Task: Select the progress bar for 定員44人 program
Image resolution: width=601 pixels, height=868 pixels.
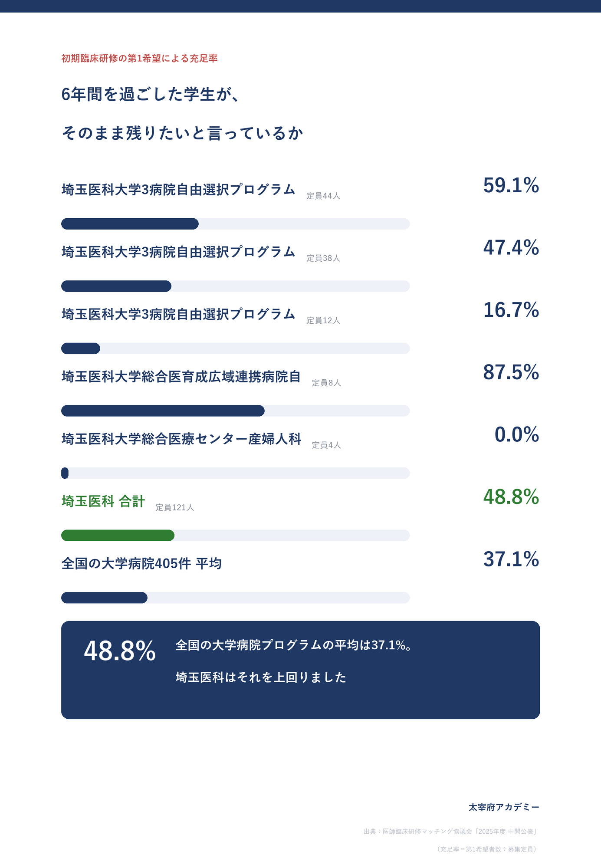Action: tap(235, 224)
